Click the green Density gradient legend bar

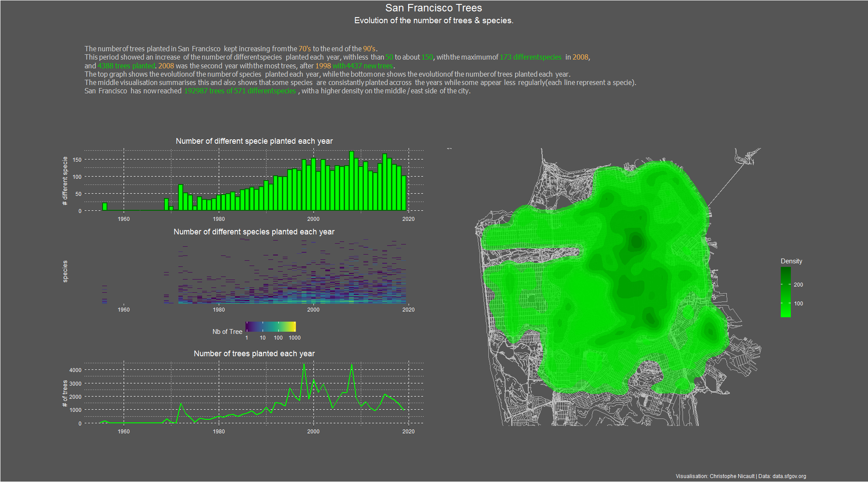coord(786,292)
